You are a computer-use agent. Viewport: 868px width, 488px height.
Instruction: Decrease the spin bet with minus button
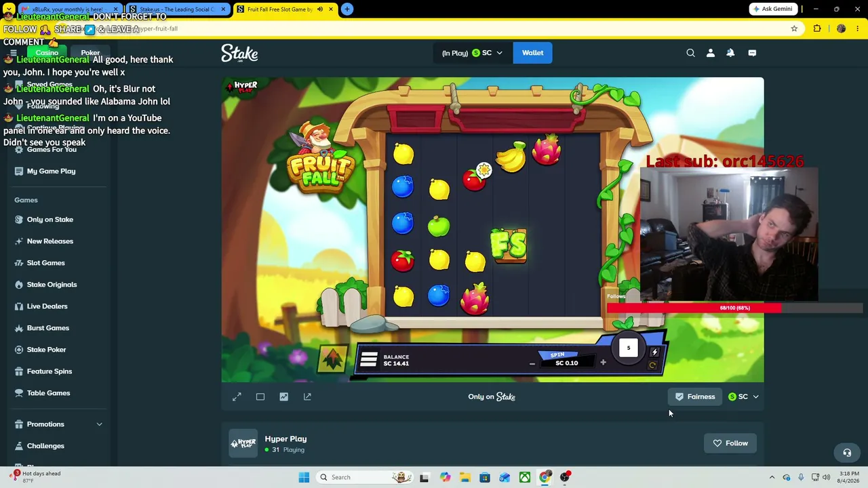click(x=532, y=363)
